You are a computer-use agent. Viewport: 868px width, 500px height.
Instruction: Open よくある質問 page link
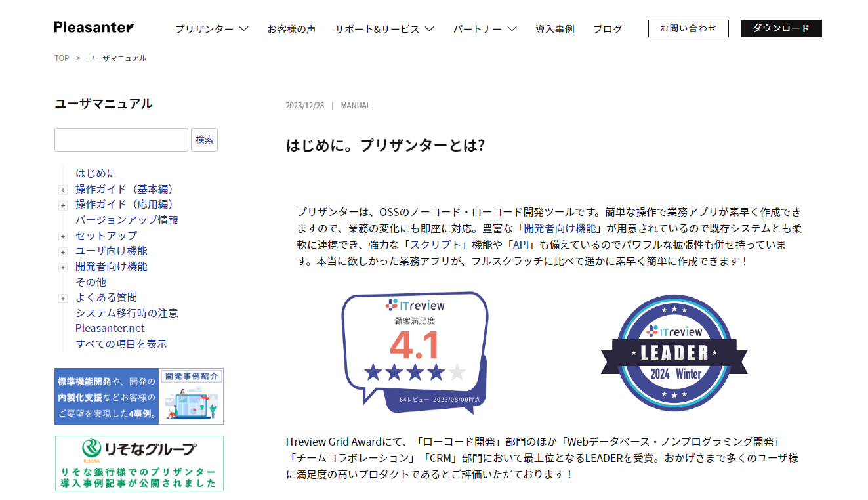click(x=106, y=297)
